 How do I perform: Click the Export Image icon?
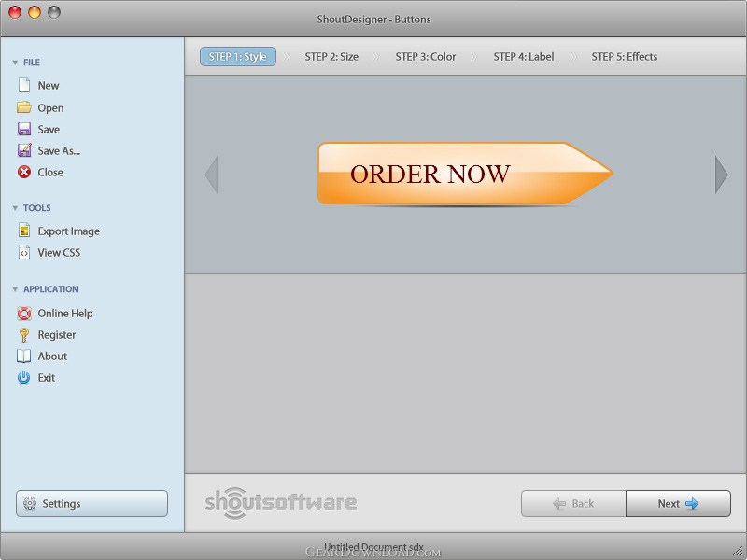(x=24, y=231)
